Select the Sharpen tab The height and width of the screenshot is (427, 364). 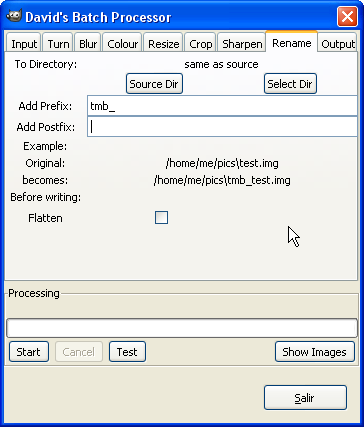point(242,44)
